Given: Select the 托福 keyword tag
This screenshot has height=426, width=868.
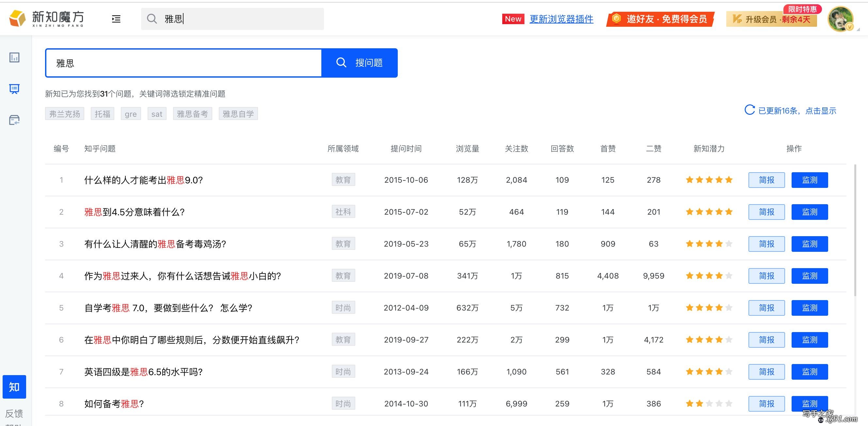Looking at the screenshot, I should pos(103,114).
